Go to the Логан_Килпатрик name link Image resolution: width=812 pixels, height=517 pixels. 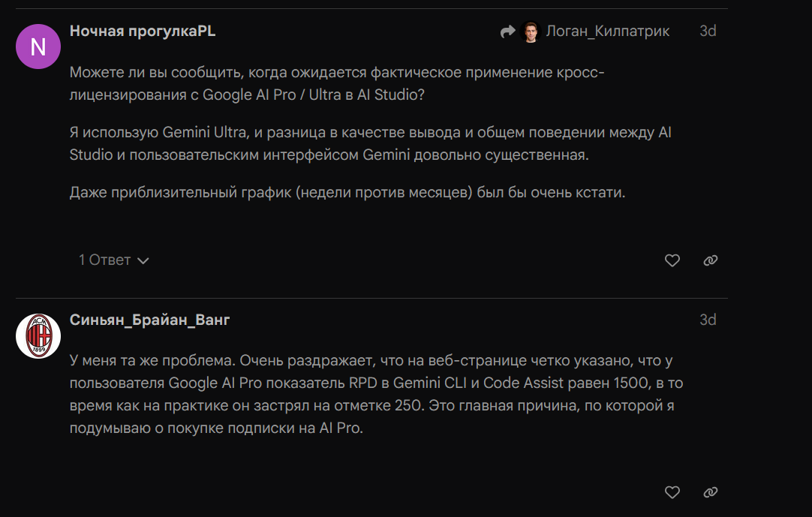608,32
